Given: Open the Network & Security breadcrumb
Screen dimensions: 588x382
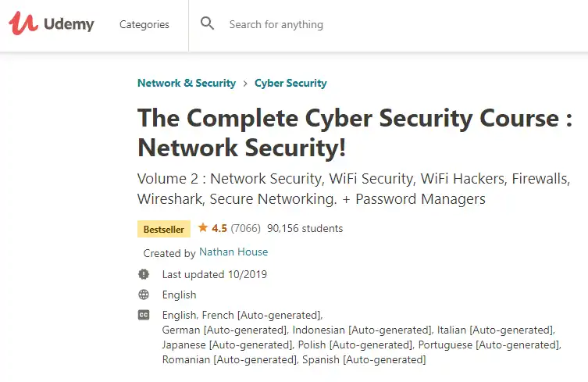Looking at the screenshot, I should pos(186,83).
